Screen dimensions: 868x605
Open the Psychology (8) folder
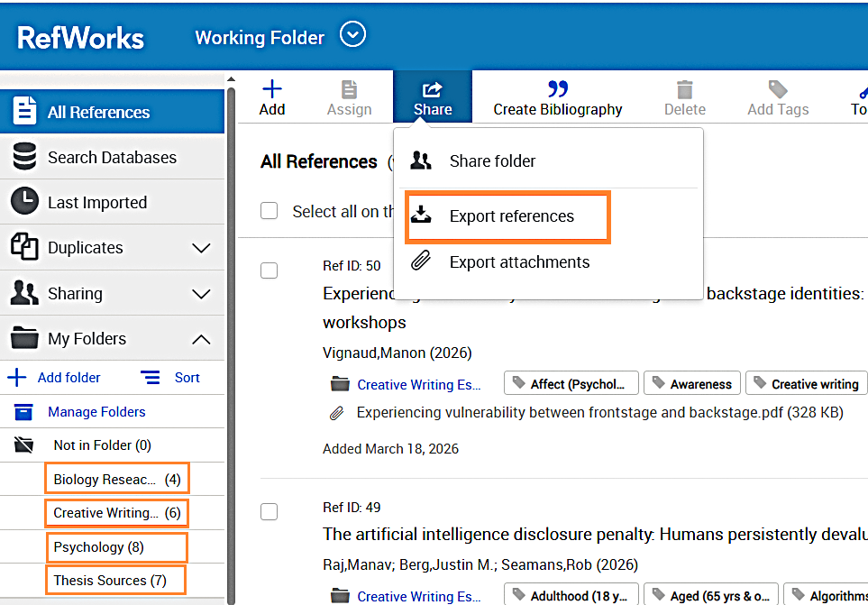pos(98,547)
